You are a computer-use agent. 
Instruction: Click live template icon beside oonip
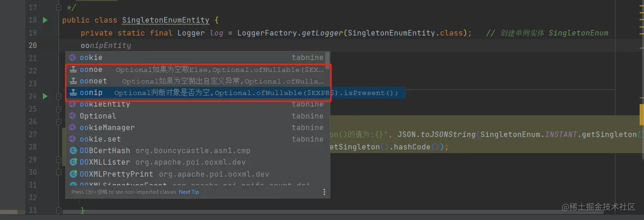pos(72,93)
